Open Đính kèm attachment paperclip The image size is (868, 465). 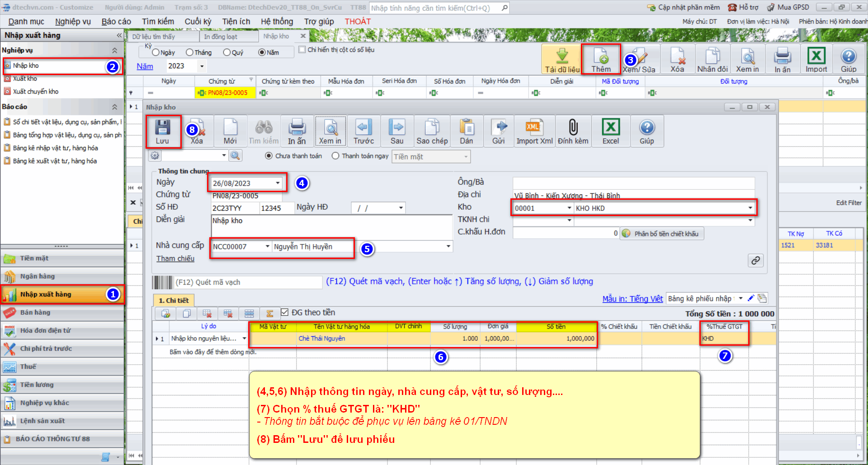point(573,131)
